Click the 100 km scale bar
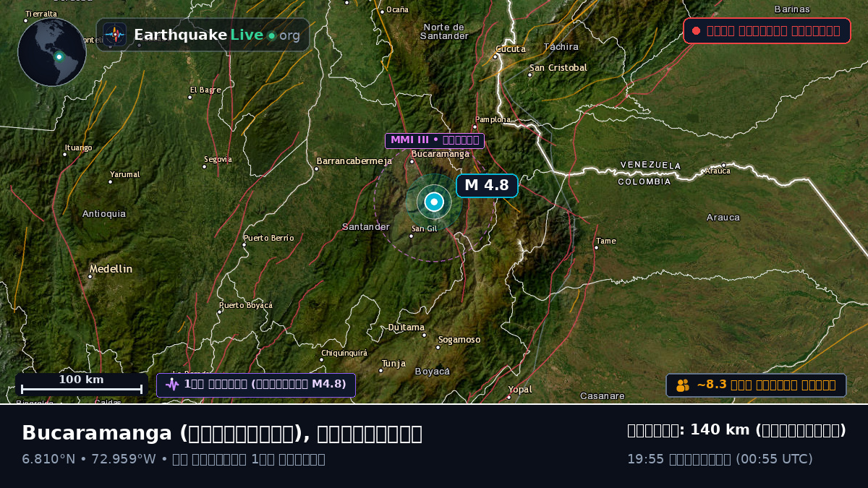The height and width of the screenshot is (488, 868). tap(81, 385)
